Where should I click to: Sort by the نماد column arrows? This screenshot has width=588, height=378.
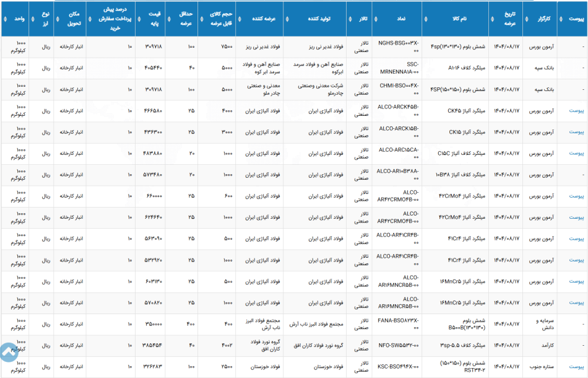[376, 19]
